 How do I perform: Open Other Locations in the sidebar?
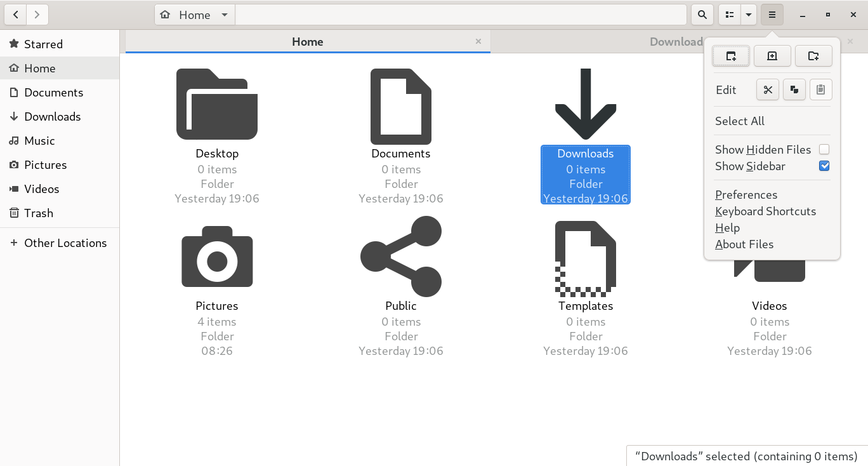(60, 243)
